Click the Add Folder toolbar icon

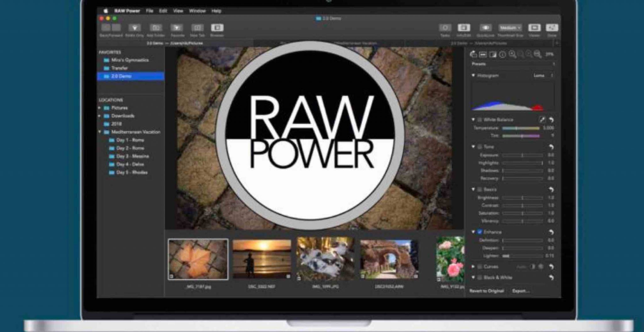pyautogui.click(x=156, y=28)
